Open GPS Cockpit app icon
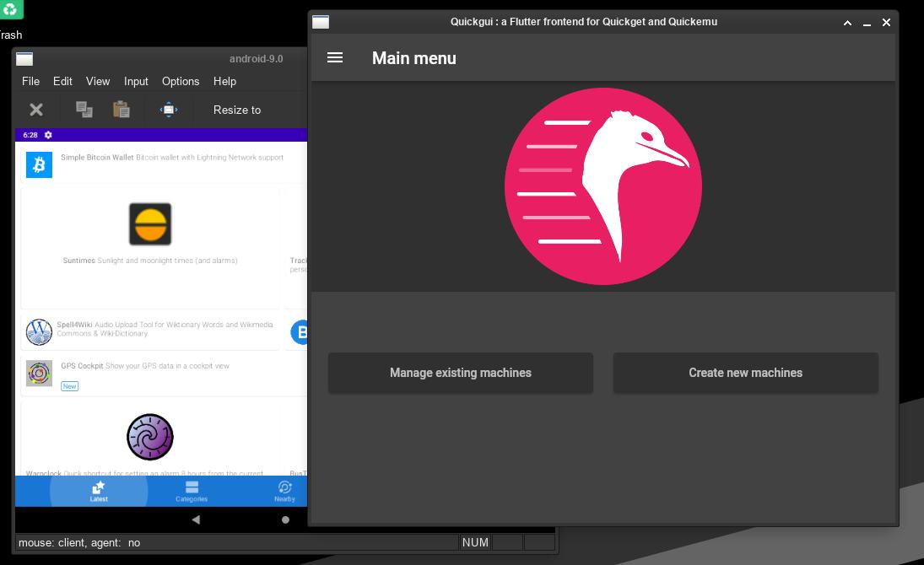 [39, 373]
